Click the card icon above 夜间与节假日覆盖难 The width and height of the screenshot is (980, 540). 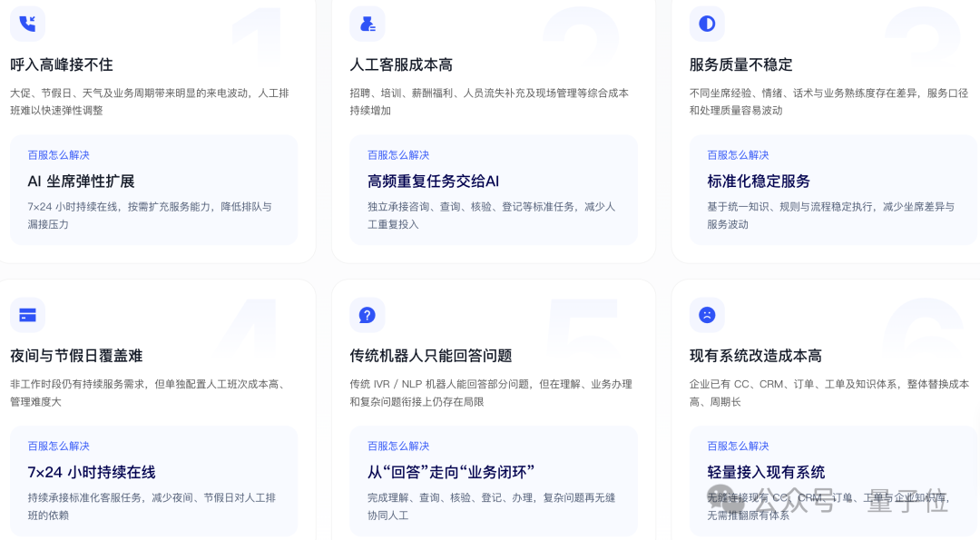point(27,315)
